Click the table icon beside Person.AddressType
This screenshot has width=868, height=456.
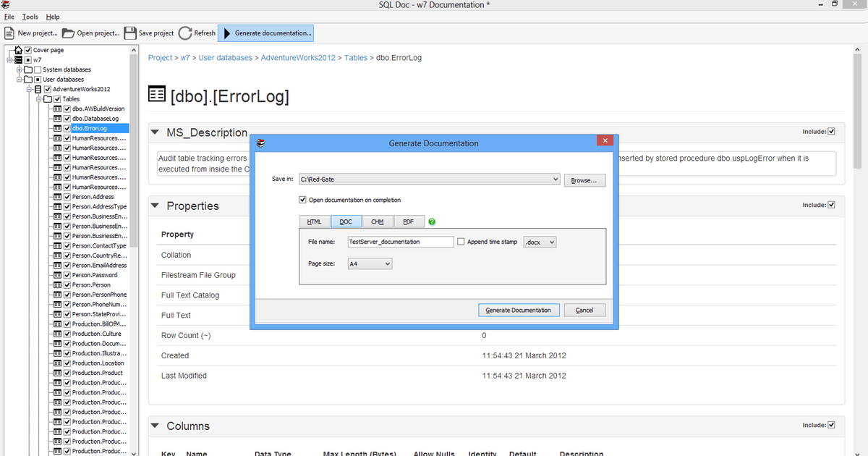57,206
